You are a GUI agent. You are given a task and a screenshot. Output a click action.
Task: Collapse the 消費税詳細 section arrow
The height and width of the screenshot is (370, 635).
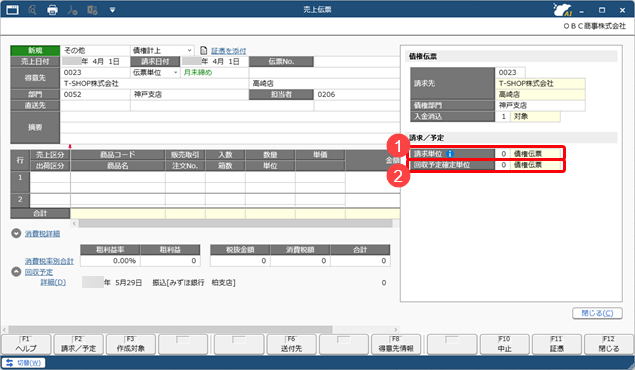pyautogui.click(x=16, y=234)
